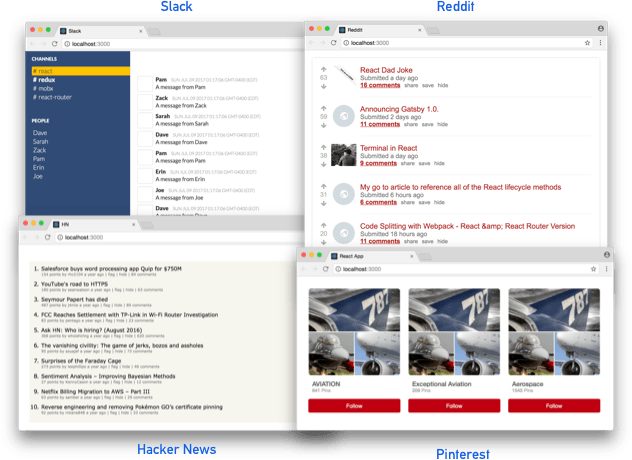Image resolution: width=632 pixels, height=460 pixels.
Task: Click the React App window address bar
Action: (464, 269)
